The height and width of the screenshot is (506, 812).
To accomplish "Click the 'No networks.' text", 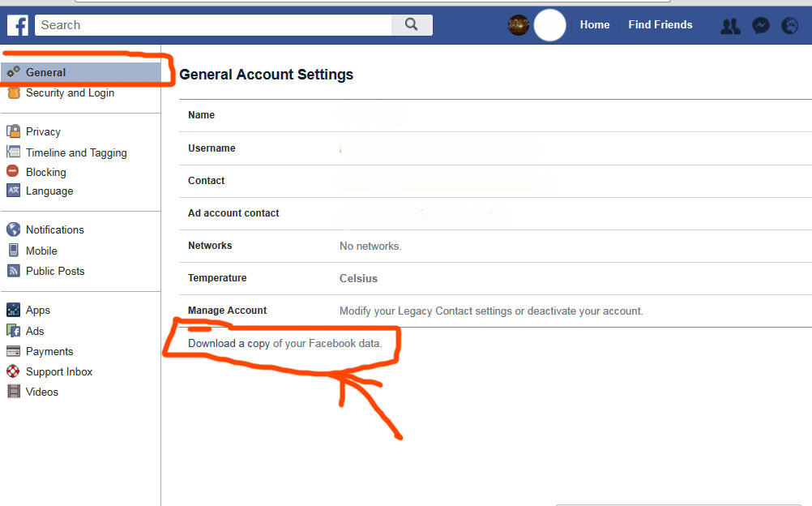I will (x=370, y=247).
